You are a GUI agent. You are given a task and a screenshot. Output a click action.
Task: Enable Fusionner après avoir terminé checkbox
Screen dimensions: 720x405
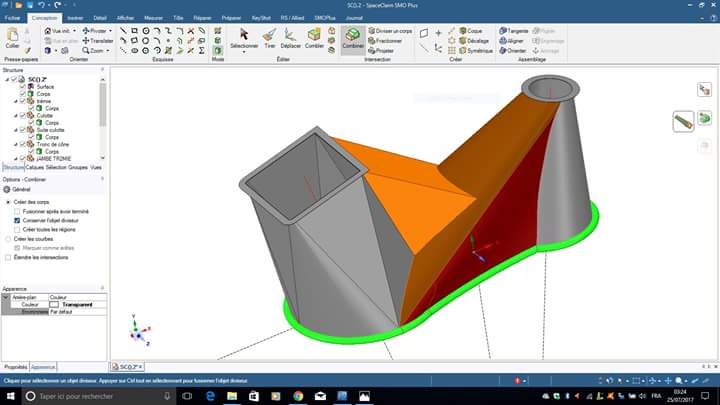(x=16, y=212)
